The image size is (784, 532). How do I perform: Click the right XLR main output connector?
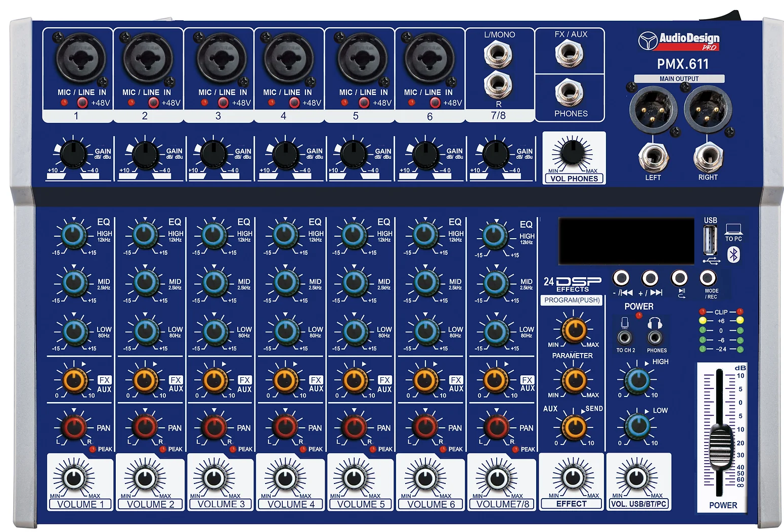(708, 109)
